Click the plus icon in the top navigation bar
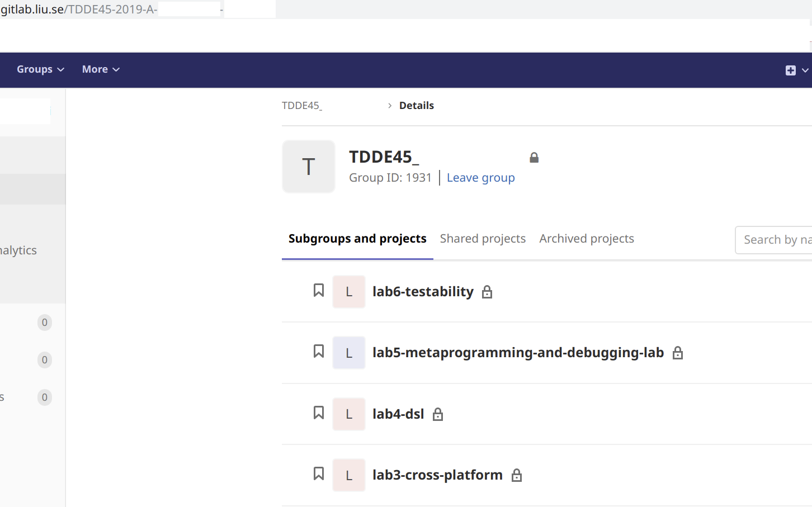 [x=791, y=70]
